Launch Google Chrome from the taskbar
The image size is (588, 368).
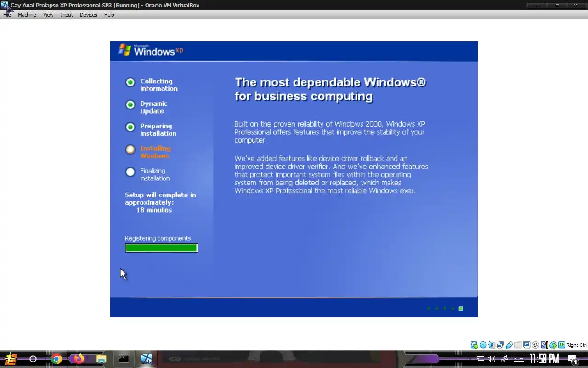[x=57, y=359]
